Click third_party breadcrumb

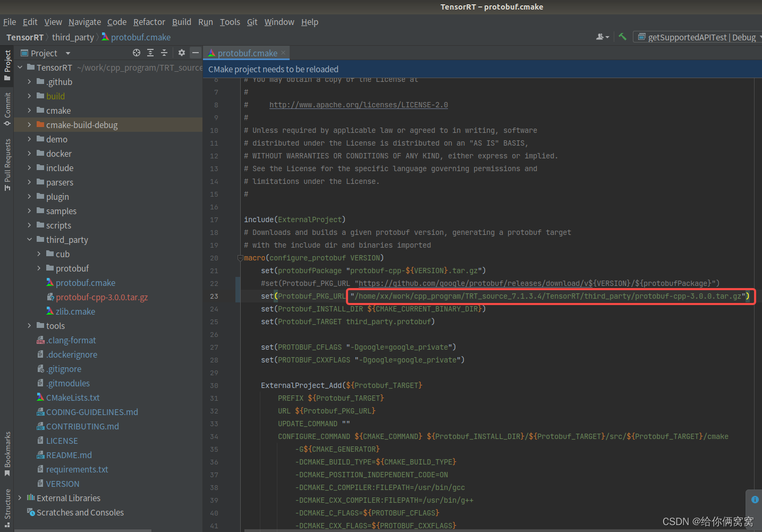(73, 37)
